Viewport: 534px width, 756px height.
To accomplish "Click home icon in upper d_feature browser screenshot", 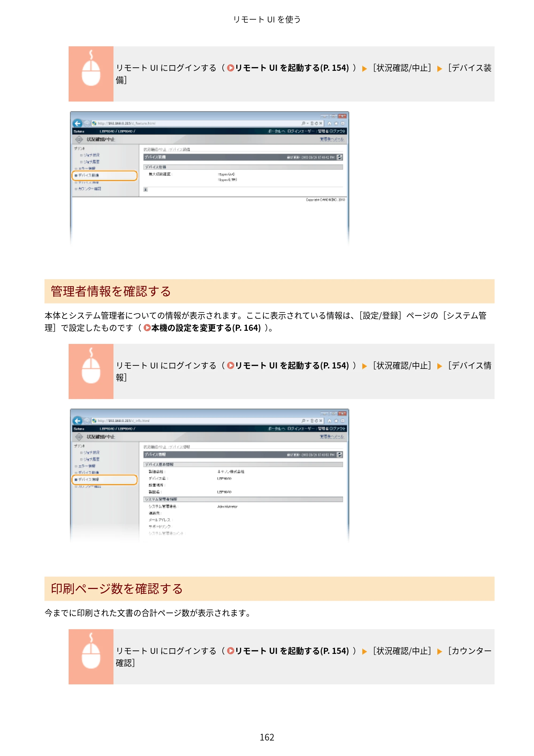I will [x=329, y=123].
